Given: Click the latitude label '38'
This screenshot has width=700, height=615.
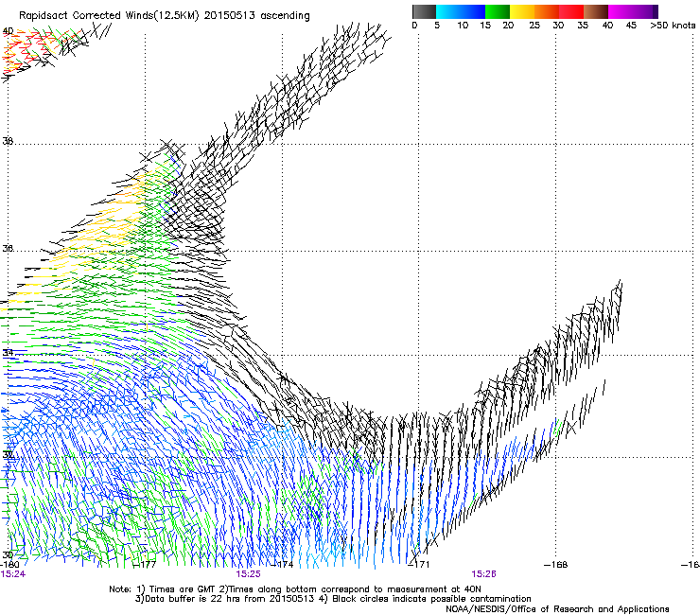Looking at the screenshot, I should tap(8, 141).
